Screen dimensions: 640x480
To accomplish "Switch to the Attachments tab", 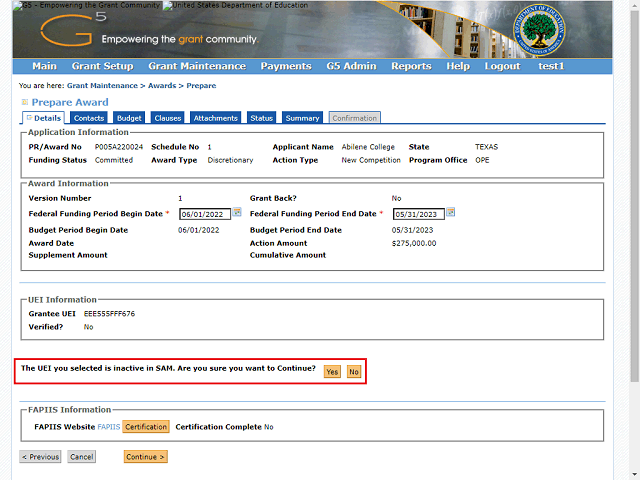I will [x=216, y=118].
